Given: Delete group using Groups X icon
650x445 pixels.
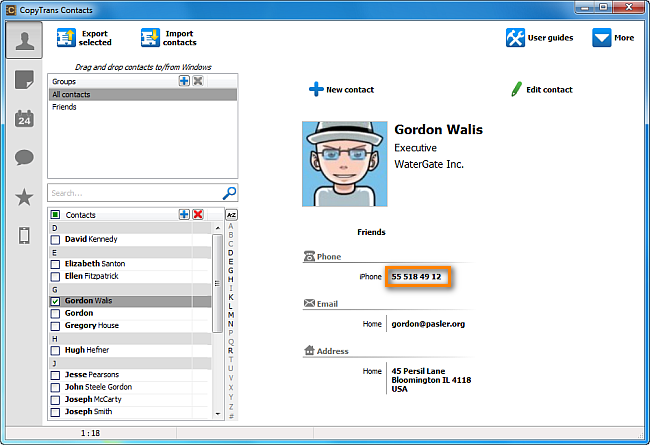Looking at the screenshot, I should pyautogui.click(x=198, y=81).
